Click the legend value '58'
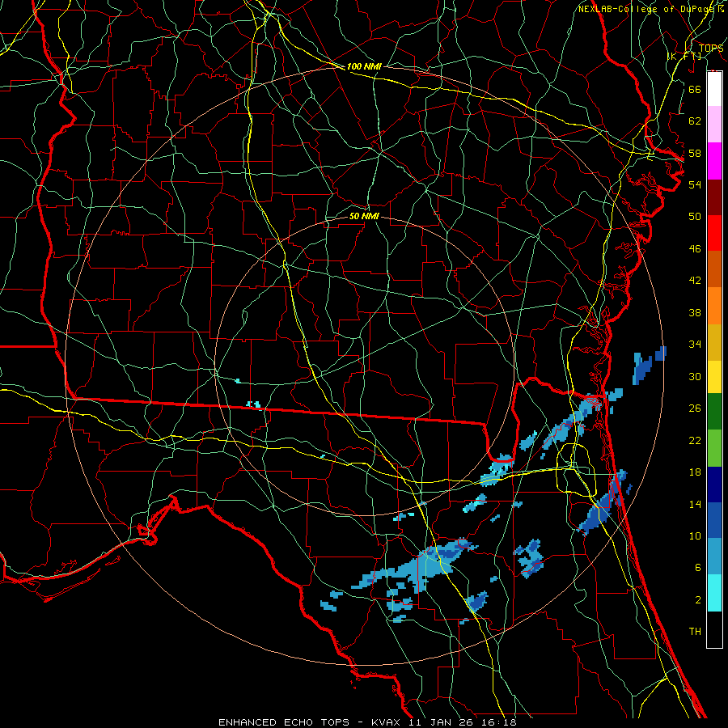This screenshot has width=728, height=728. point(695,153)
